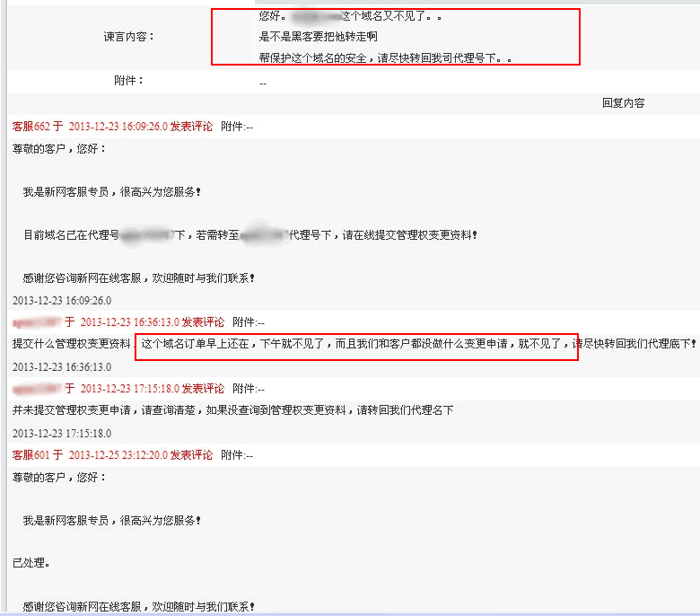Click the message 提交什么管理权变更资料
Viewport: 700px width, 616px height.
pos(354,344)
